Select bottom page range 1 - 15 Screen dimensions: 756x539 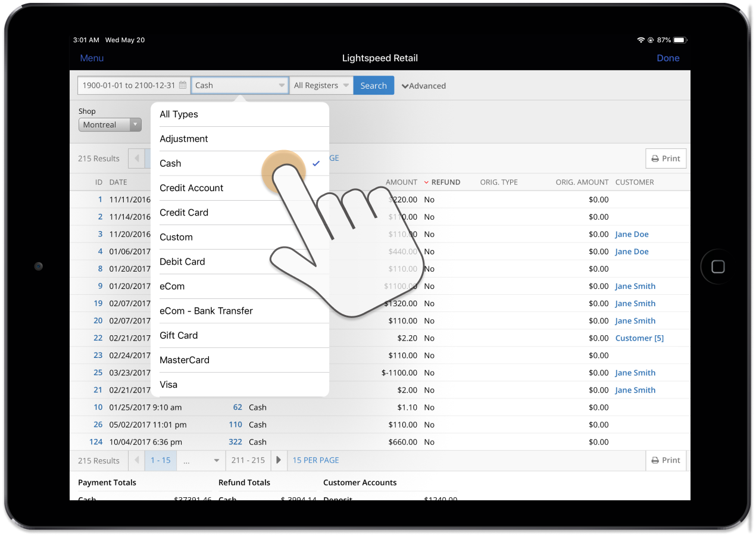pyautogui.click(x=161, y=460)
